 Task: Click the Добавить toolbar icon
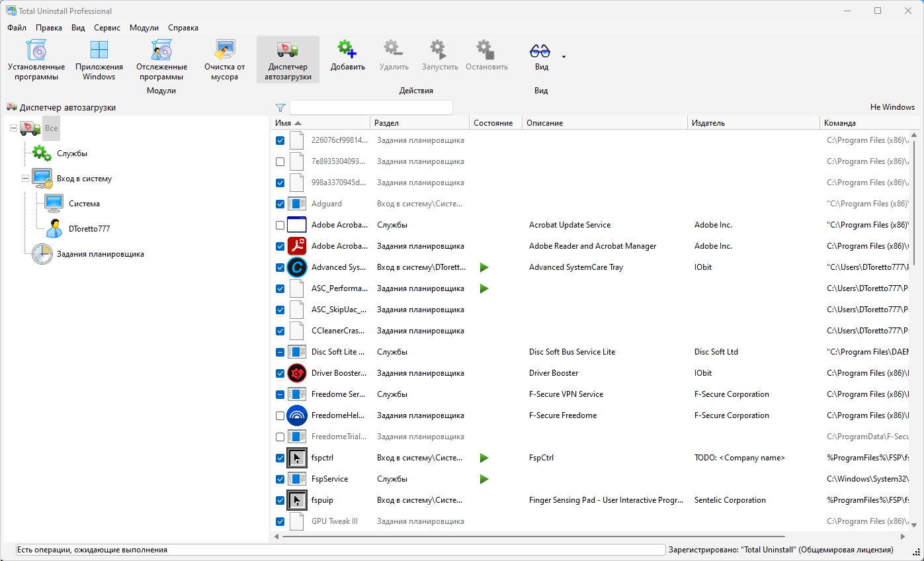click(x=347, y=50)
